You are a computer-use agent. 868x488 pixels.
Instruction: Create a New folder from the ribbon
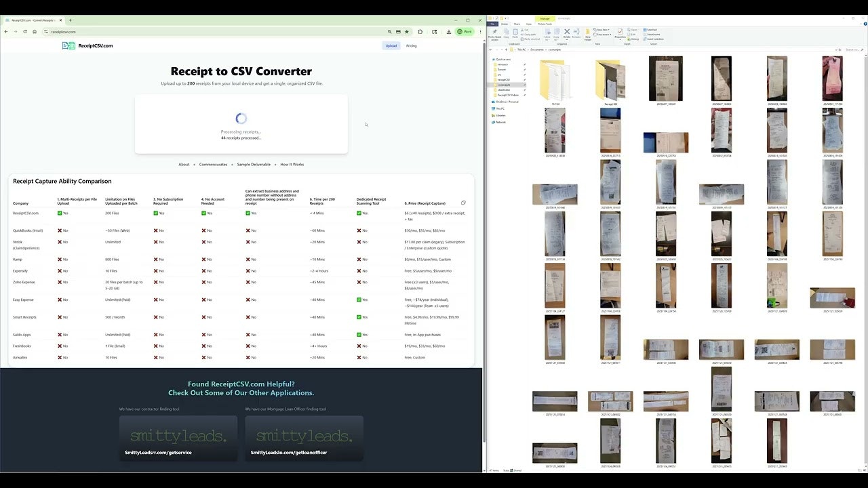[588, 34]
